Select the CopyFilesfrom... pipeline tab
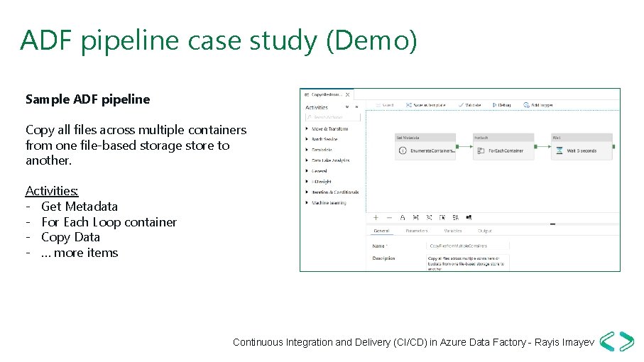The height and width of the screenshot is (362, 644). click(x=327, y=94)
